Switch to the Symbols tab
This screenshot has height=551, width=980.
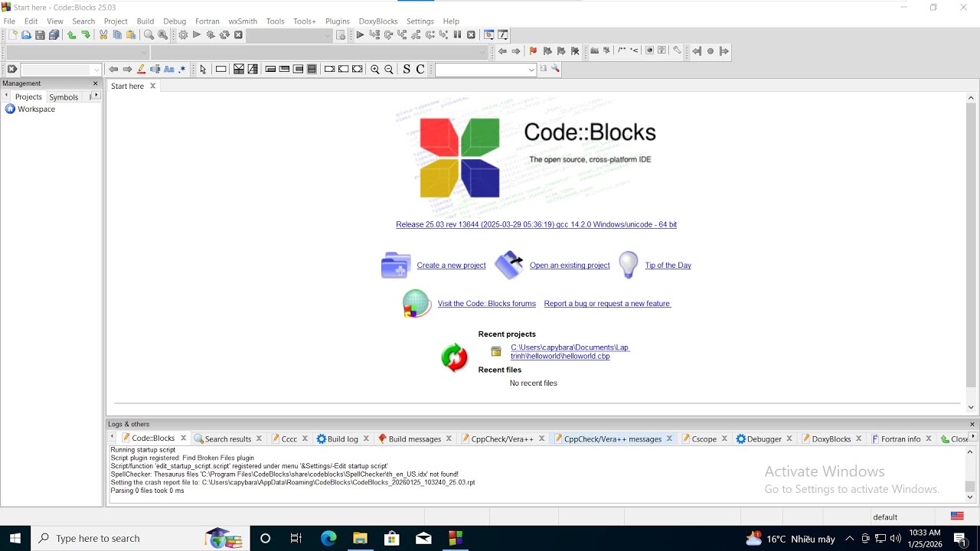pyautogui.click(x=64, y=97)
